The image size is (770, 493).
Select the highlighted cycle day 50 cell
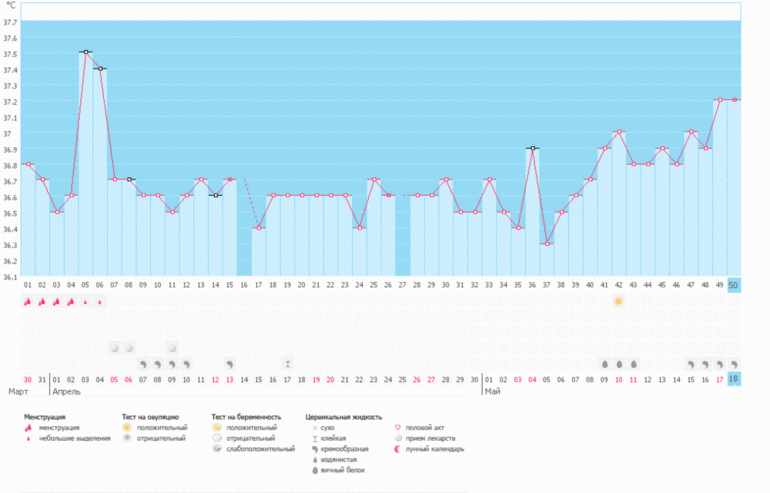pyautogui.click(x=734, y=286)
